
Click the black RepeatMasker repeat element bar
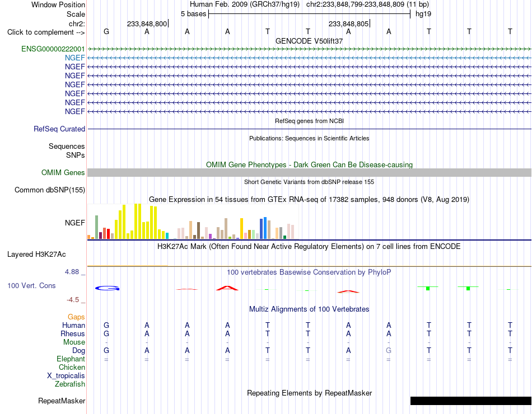coord(471,401)
